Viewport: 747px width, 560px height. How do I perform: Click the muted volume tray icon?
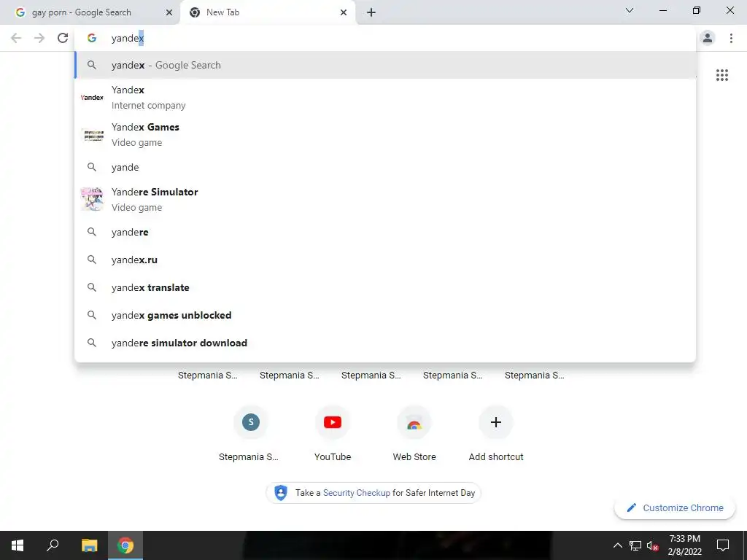click(653, 545)
